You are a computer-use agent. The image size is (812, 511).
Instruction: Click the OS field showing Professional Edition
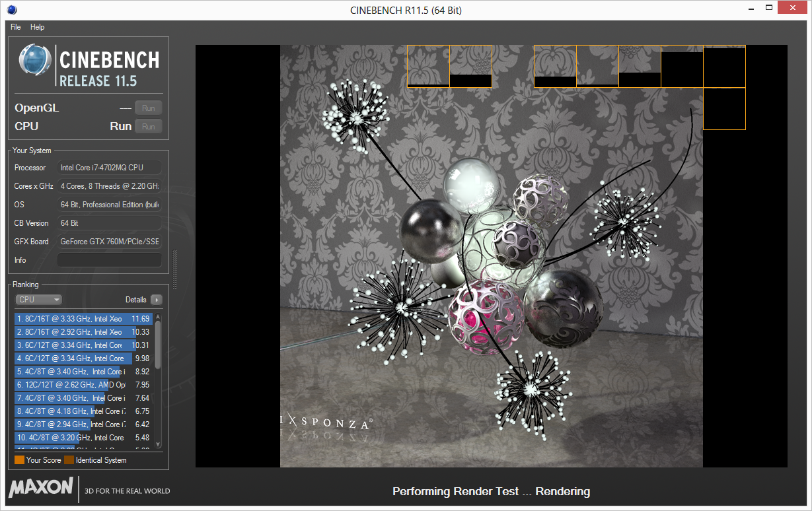(x=110, y=205)
